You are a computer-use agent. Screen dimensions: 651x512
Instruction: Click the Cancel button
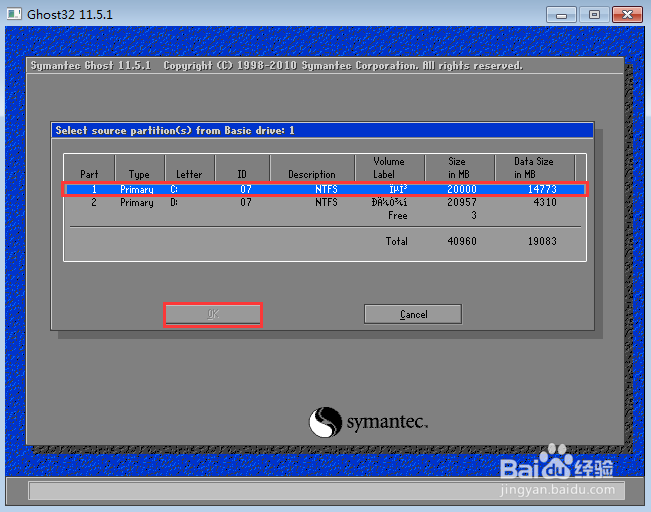tap(413, 314)
